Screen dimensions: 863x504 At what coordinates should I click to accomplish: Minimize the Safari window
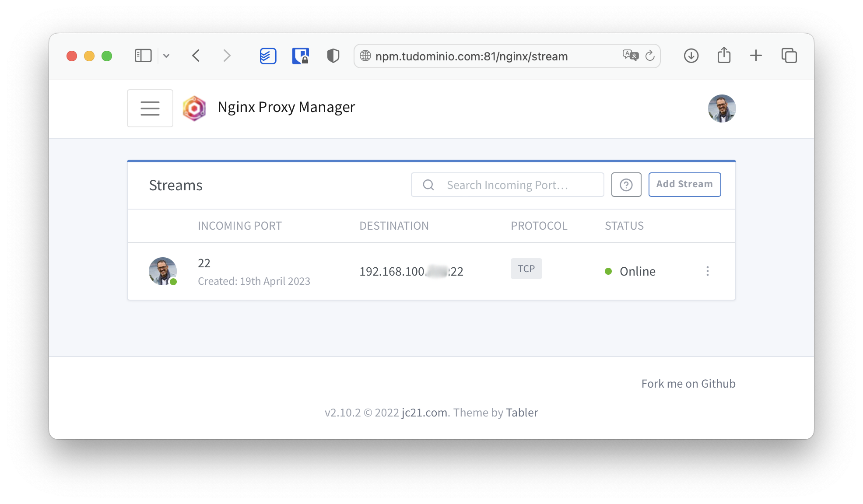89,56
